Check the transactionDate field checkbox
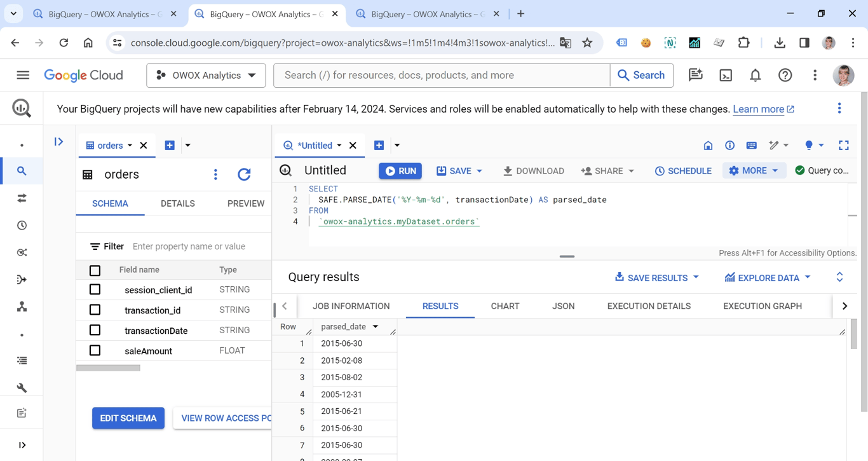Screen dimensions: 868x461 coord(95,330)
